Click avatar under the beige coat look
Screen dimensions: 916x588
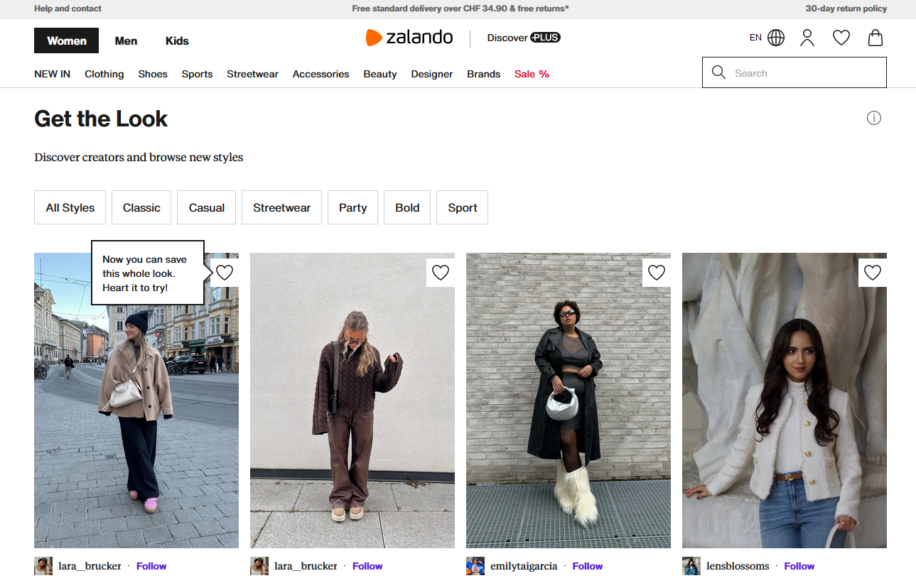point(43,566)
